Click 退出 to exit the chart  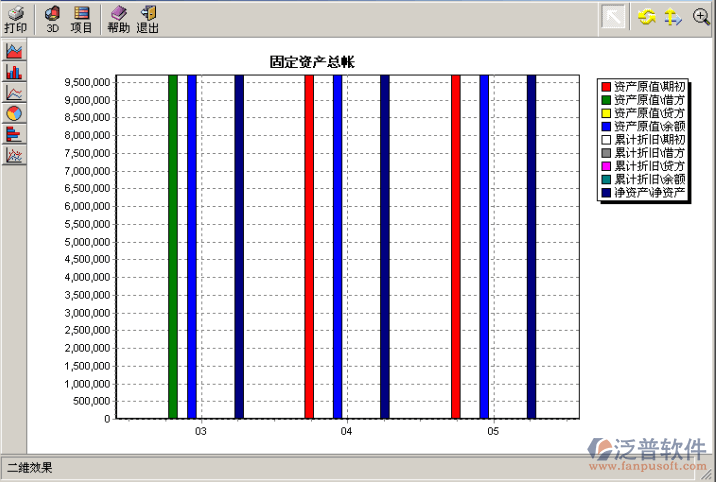tap(148, 18)
